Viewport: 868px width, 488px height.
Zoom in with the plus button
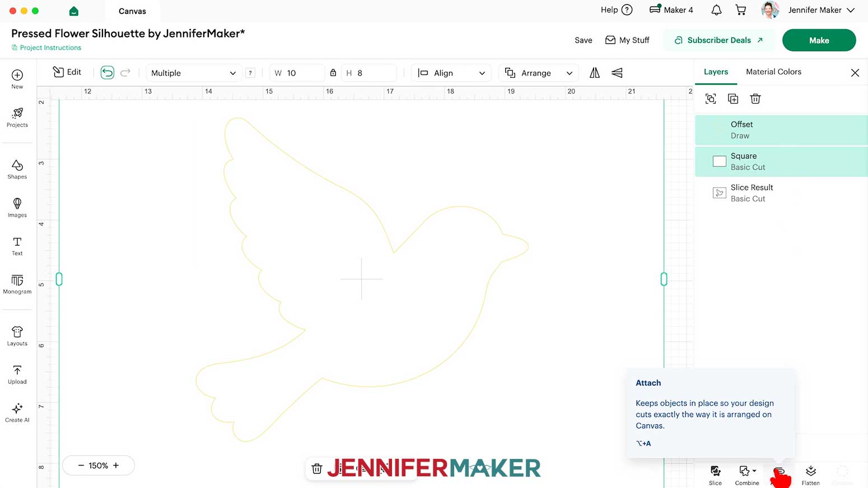(116, 466)
